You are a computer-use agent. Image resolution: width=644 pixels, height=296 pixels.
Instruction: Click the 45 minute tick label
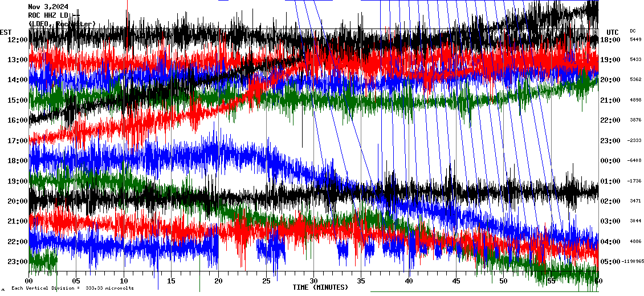[456, 281]
